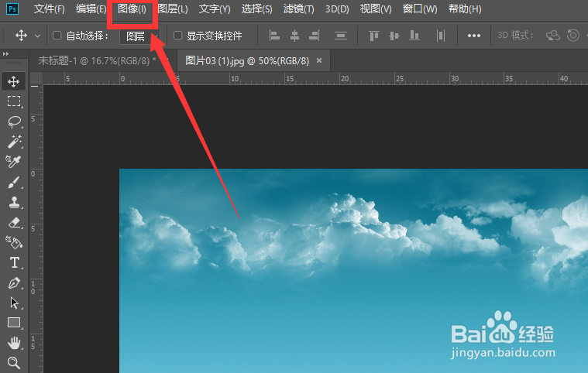588x373 pixels.
Task: Click the 3D orbit mode icon
Action: 552,36
